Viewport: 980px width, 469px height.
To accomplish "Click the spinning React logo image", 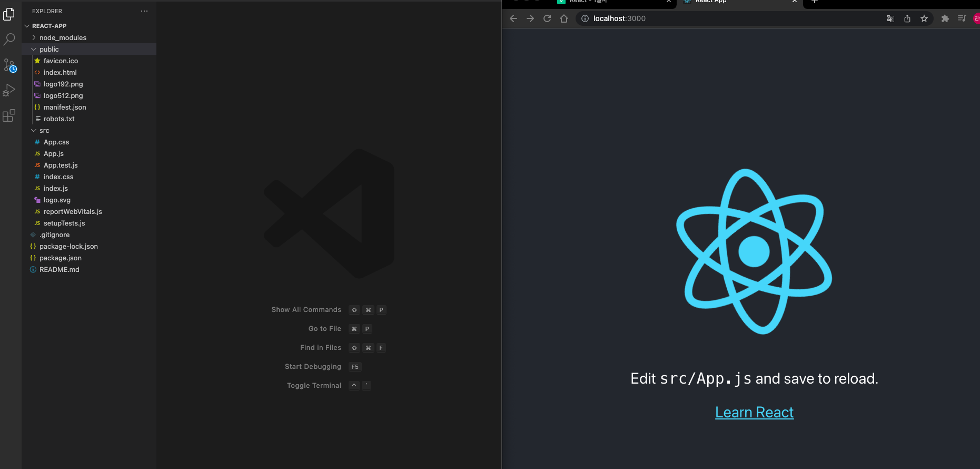I will [x=754, y=251].
